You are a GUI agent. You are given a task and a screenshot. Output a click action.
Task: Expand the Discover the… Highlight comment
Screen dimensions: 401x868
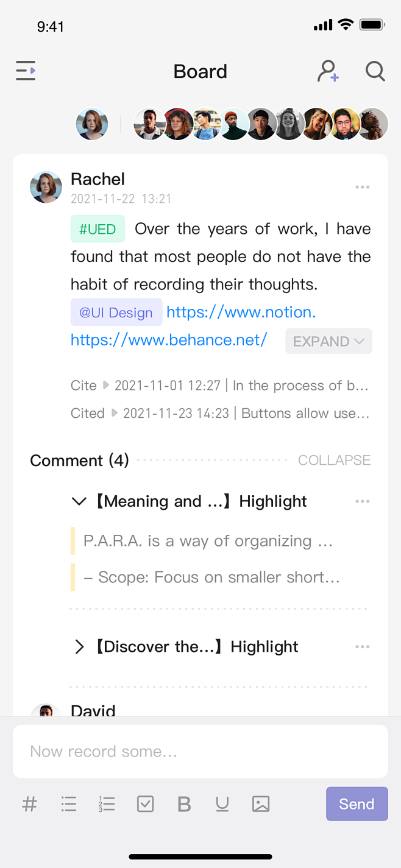tap(79, 647)
